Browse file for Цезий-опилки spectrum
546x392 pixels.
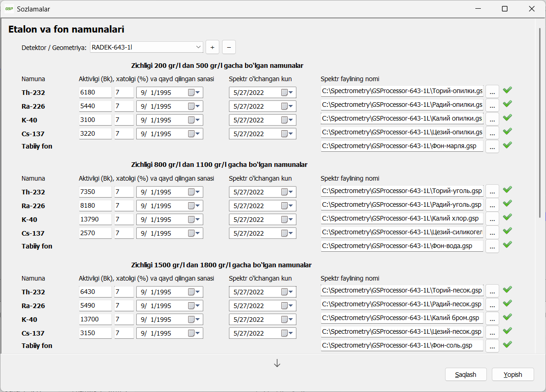pyautogui.click(x=492, y=133)
